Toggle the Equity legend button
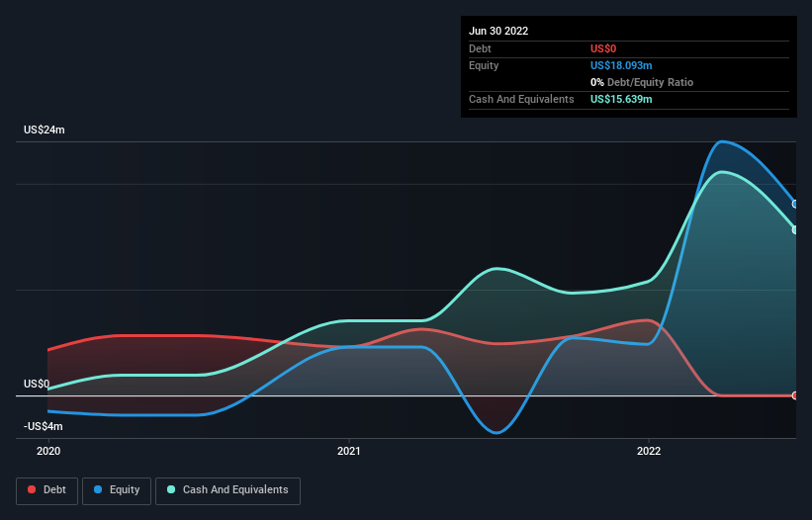 click(x=117, y=490)
